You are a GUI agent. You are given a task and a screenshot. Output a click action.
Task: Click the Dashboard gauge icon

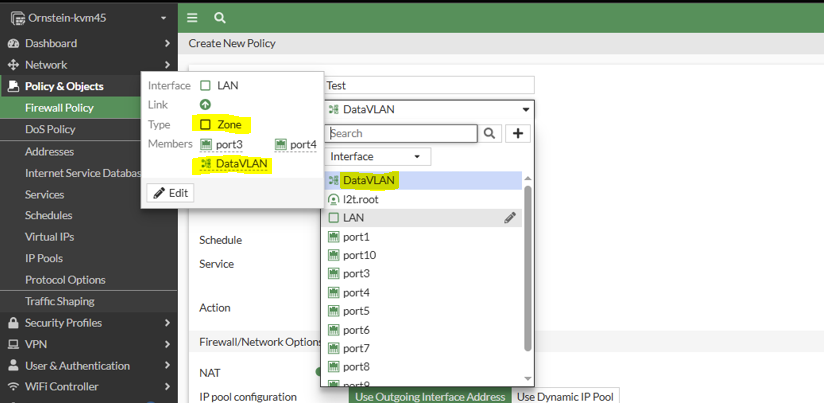[14, 43]
